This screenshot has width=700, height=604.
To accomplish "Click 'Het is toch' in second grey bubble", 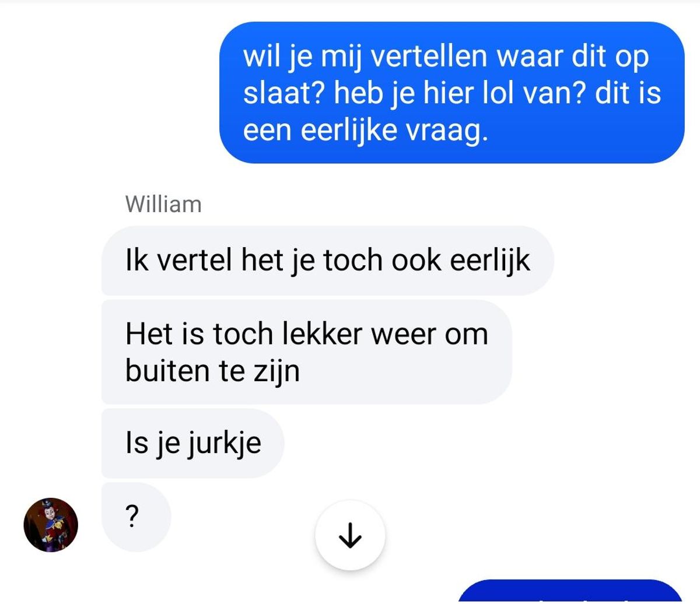I will [199, 334].
